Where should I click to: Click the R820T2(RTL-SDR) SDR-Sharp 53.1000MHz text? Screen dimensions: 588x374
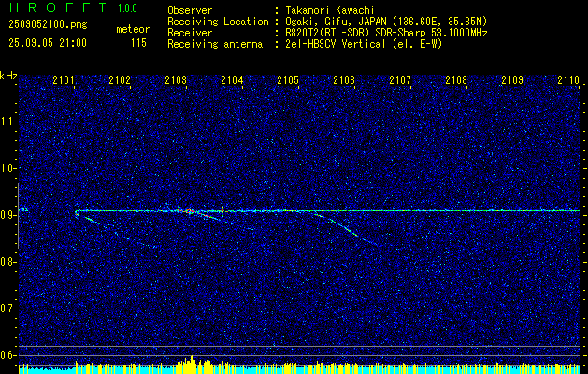tap(387, 33)
